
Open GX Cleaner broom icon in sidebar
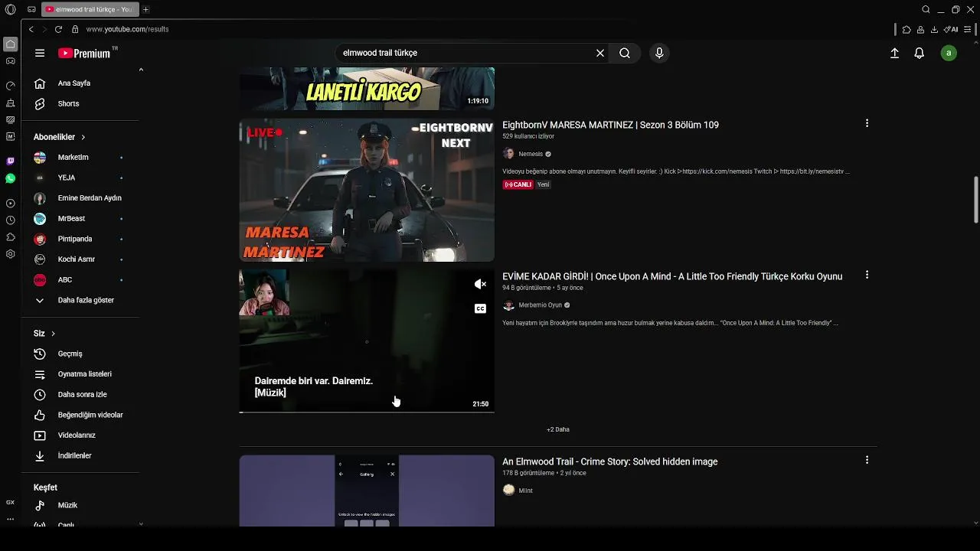[x=10, y=103]
